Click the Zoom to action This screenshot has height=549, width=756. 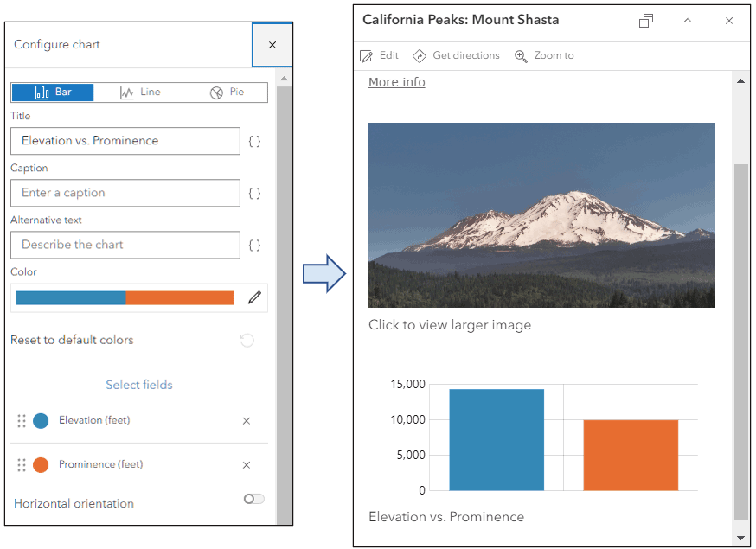pos(544,56)
